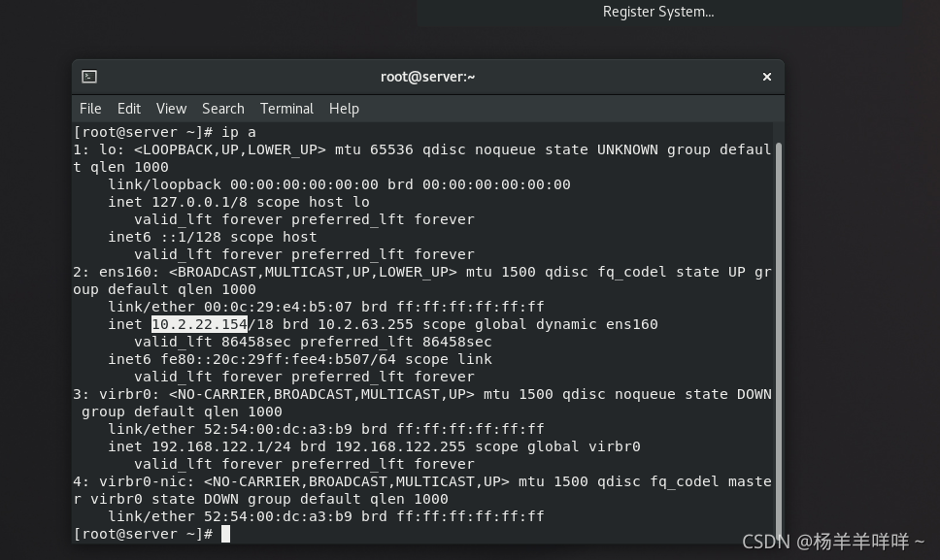Viewport: 940px width, 560px height.
Task: Close the root@server terminal window
Action: [x=767, y=77]
